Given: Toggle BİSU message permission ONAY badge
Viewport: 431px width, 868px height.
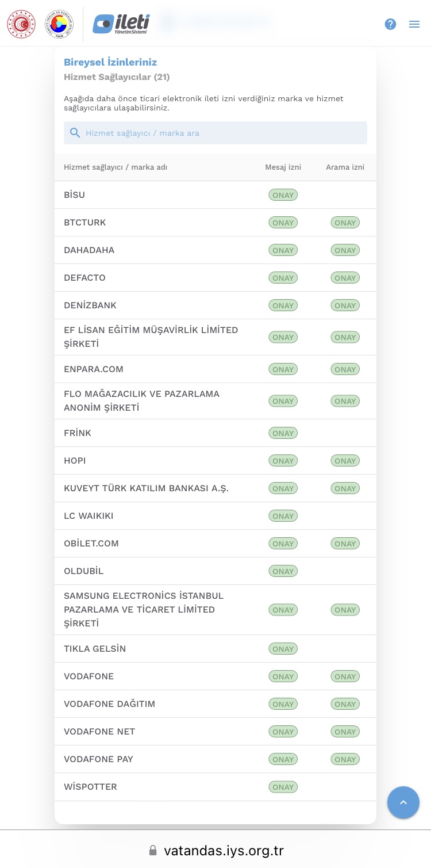Looking at the screenshot, I should point(283,195).
